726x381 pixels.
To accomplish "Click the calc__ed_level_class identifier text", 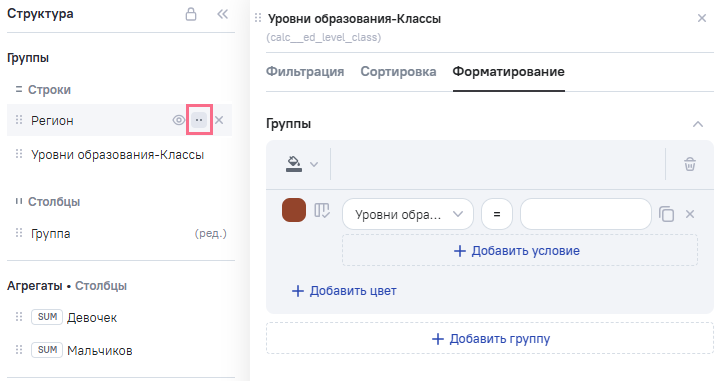I will tap(324, 37).
